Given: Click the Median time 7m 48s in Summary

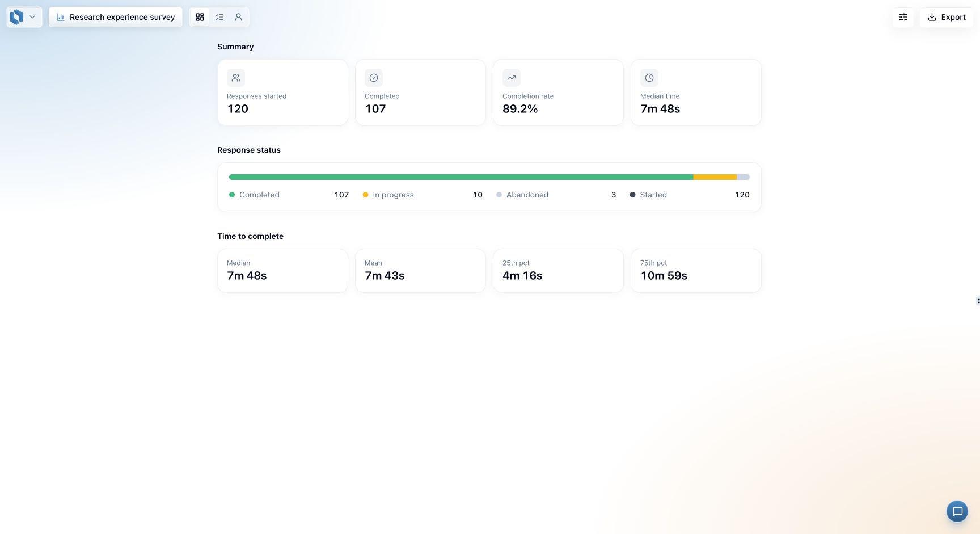Looking at the screenshot, I should coord(660,109).
